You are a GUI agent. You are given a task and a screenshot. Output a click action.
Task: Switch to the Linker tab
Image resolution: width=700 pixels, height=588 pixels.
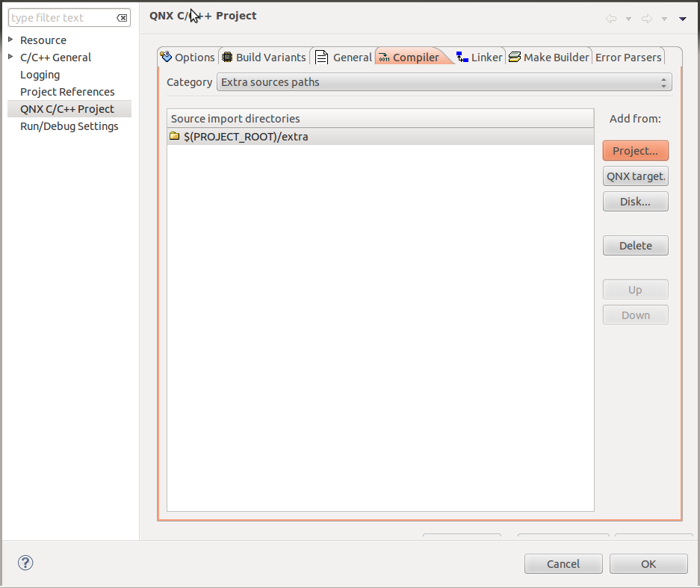pyautogui.click(x=479, y=57)
